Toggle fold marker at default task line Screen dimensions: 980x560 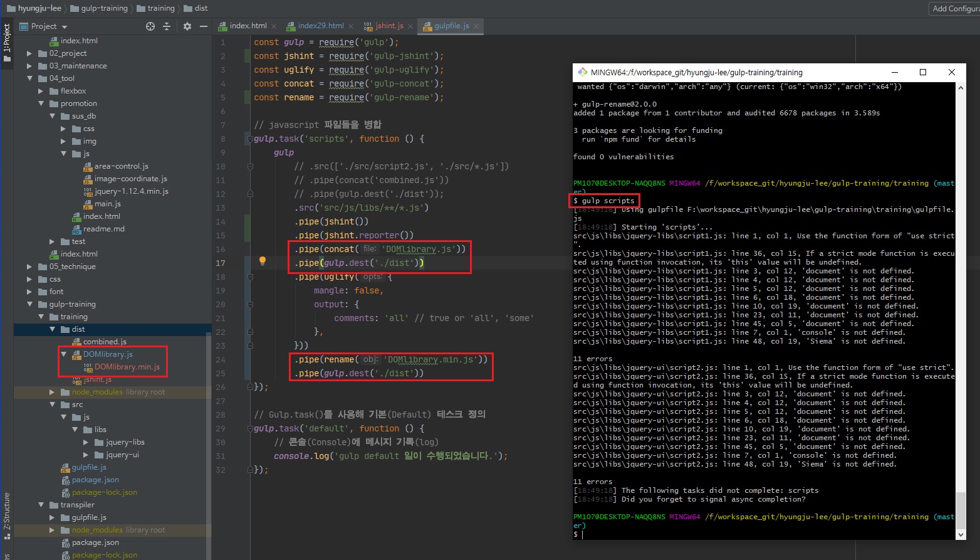[x=249, y=429]
